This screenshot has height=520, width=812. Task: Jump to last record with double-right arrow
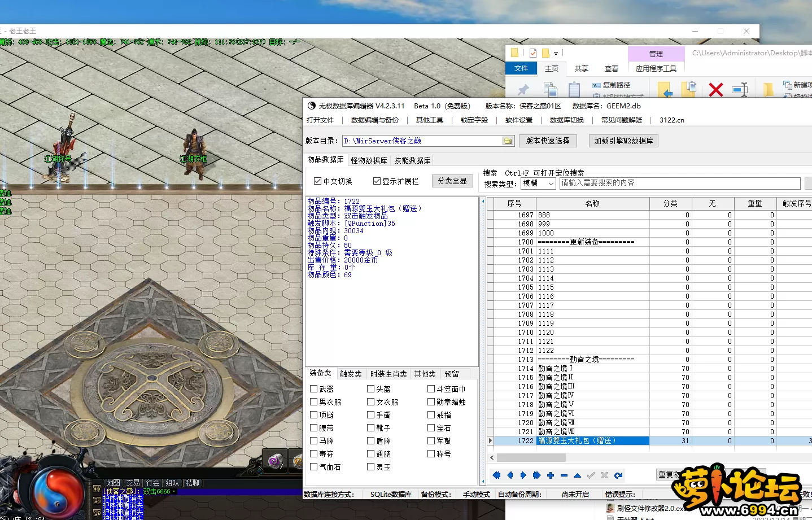pyautogui.click(x=536, y=475)
